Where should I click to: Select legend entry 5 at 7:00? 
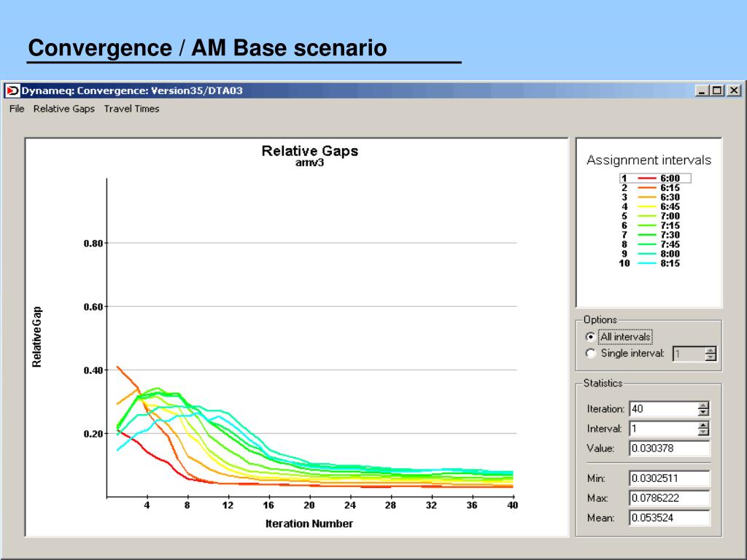pos(651,216)
